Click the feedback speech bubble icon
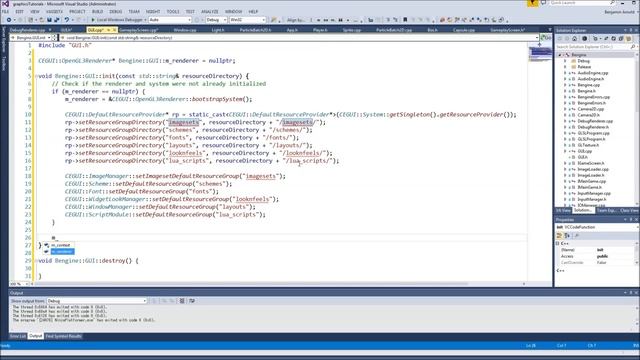 [x=543, y=3]
